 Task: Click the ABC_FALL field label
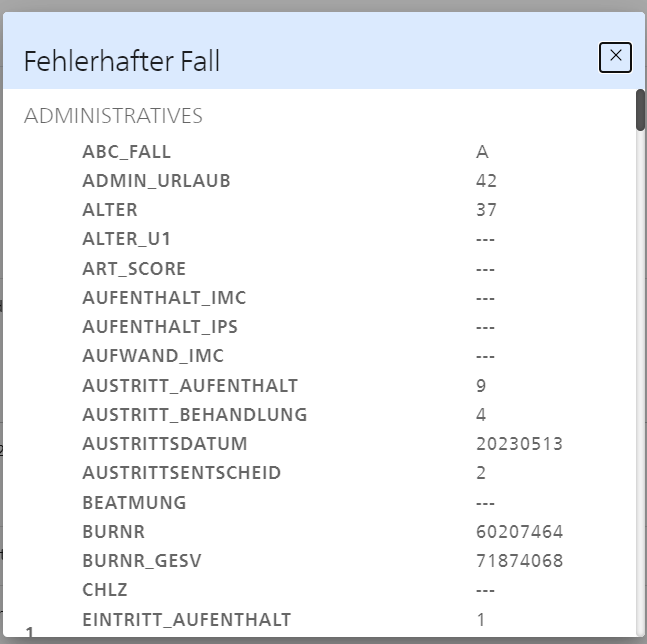127,152
